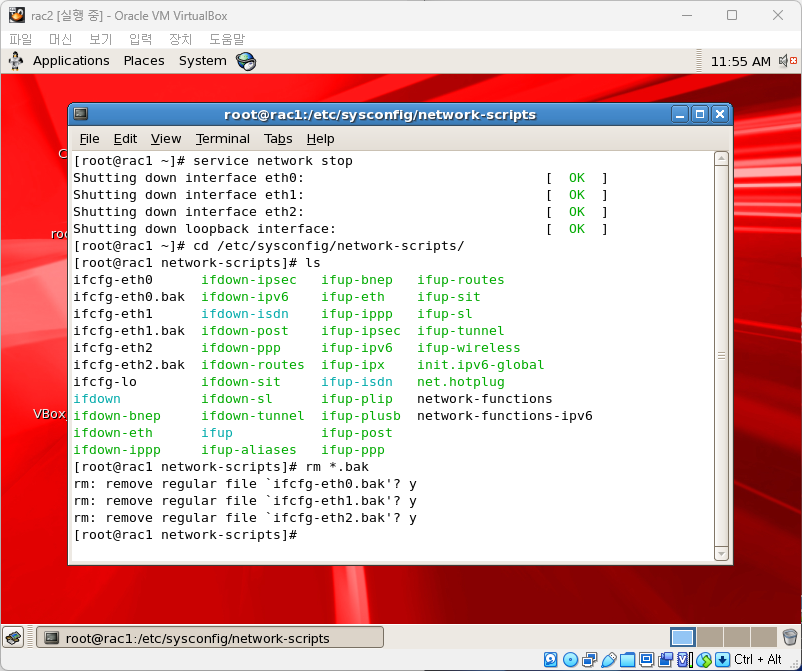This screenshot has height=671, width=802.
Task: Click ifup-aliases file name
Action: pyautogui.click(x=249, y=450)
